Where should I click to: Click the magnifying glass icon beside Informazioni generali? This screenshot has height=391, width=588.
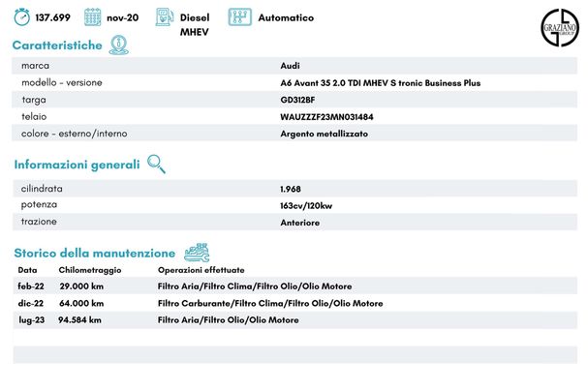pyautogui.click(x=156, y=164)
